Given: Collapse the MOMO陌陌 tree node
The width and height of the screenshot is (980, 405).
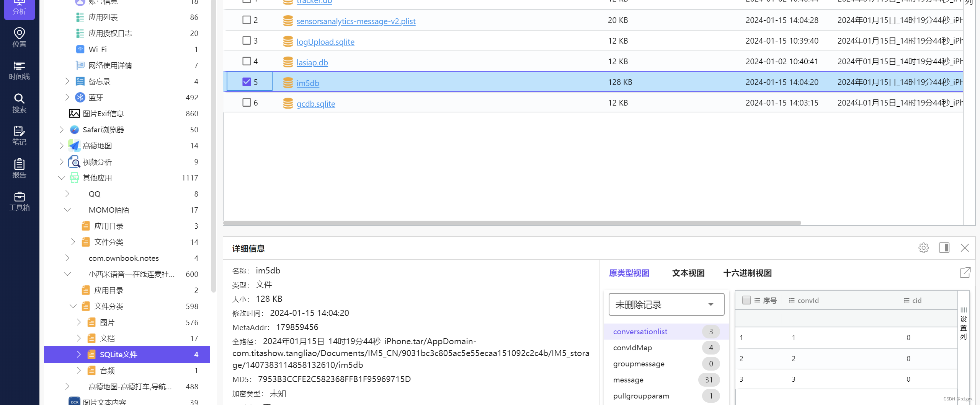Looking at the screenshot, I should point(67,210).
